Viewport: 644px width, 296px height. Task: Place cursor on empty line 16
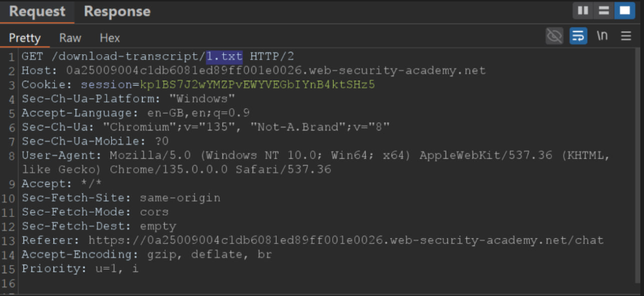tap(324, 284)
